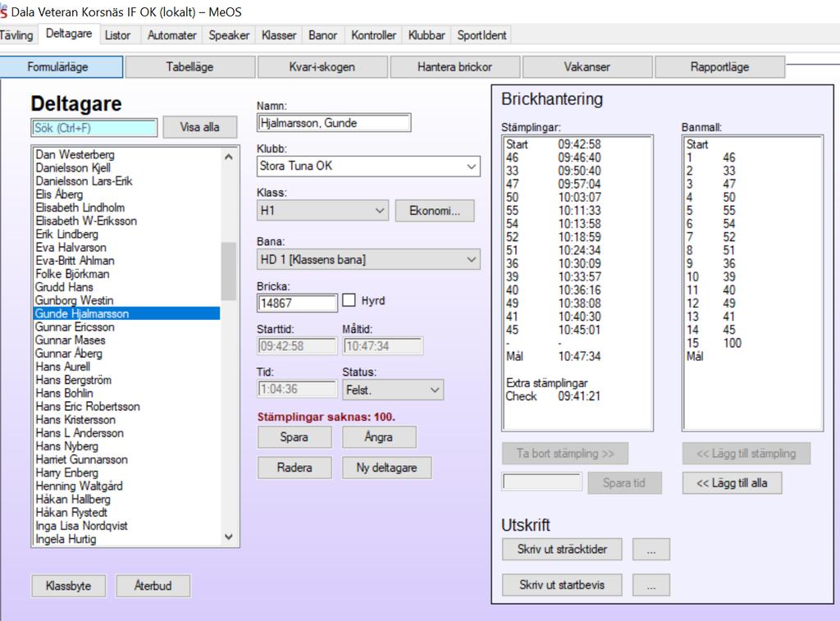Switch to the SportIdent tab

(x=482, y=35)
